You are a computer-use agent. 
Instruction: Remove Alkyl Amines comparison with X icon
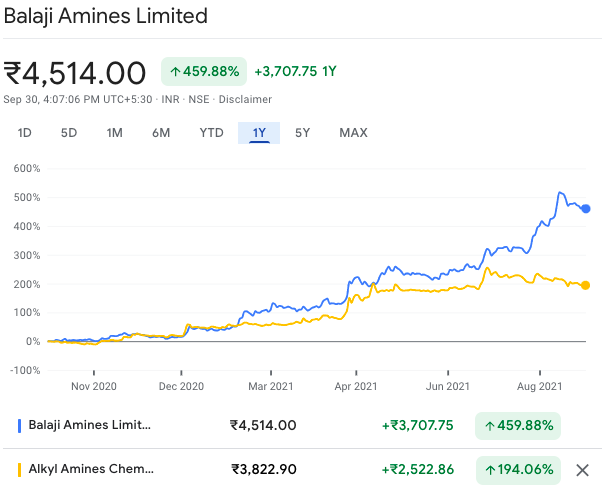point(582,470)
